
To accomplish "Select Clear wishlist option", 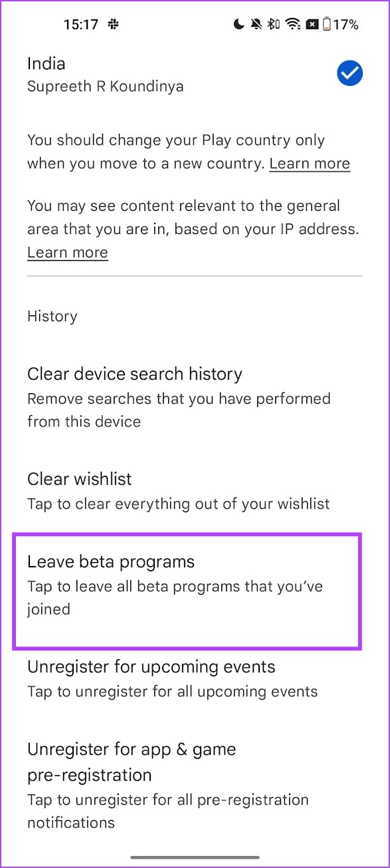I will pyautogui.click(x=195, y=491).
